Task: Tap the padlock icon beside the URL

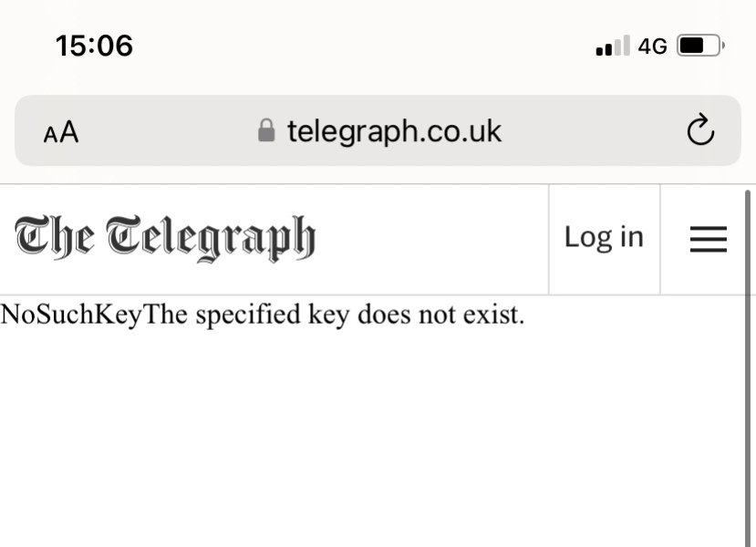Action: point(266,130)
